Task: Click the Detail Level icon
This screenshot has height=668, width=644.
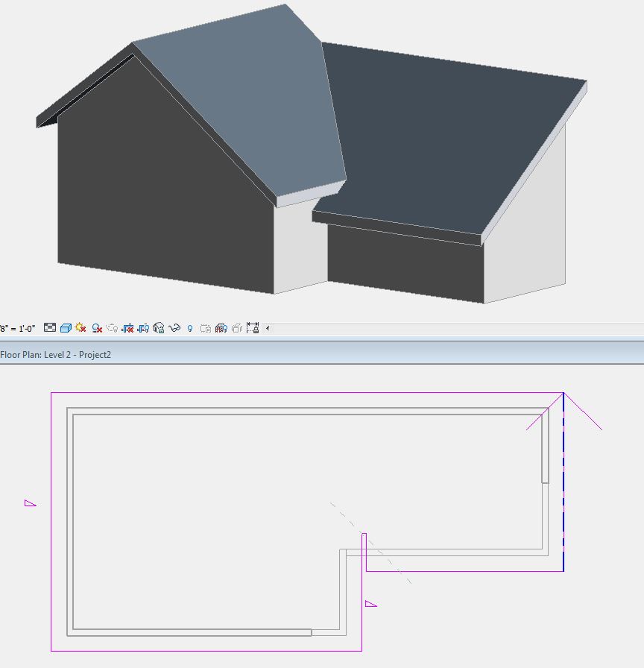Action: point(50,327)
